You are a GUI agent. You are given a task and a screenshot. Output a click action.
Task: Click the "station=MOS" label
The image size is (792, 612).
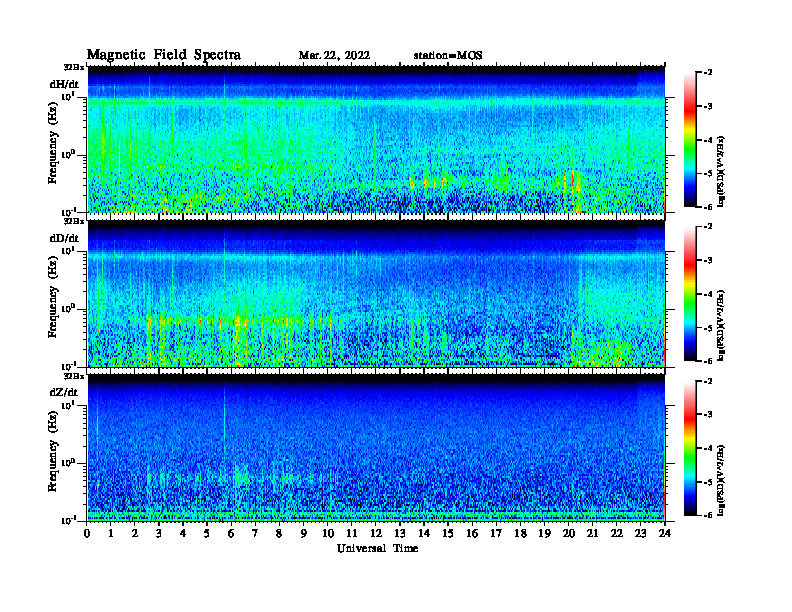(448, 55)
